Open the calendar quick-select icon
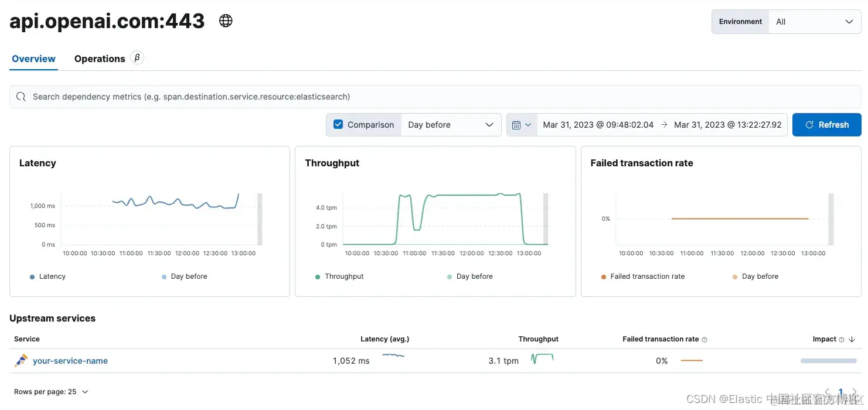The height and width of the screenshot is (410, 868). (522, 125)
